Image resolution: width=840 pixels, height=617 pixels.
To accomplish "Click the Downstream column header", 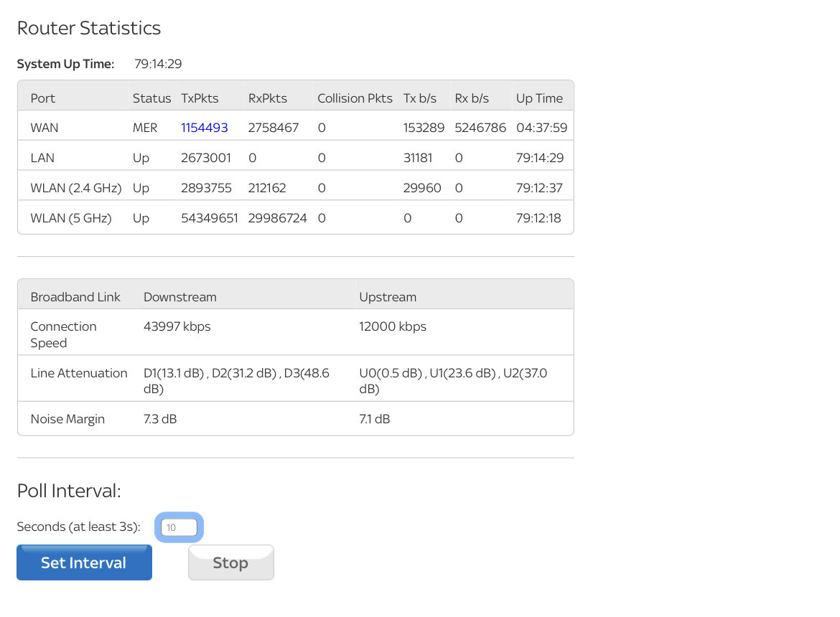I will (x=180, y=297).
